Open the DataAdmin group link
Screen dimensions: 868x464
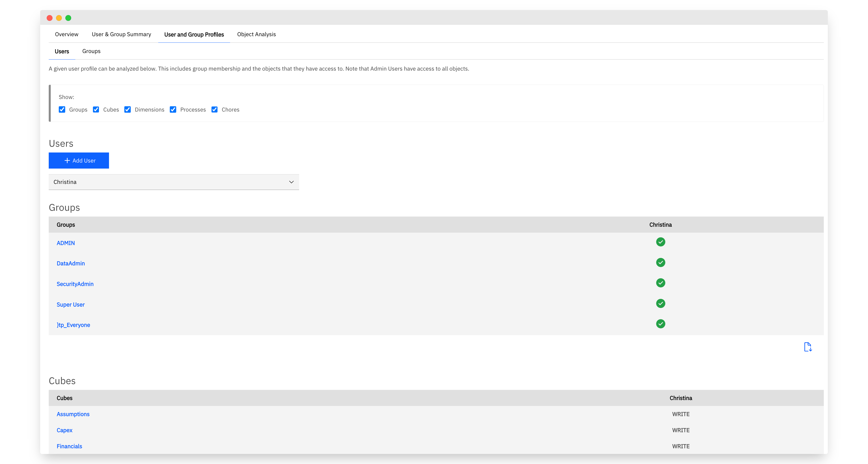click(x=71, y=264)
